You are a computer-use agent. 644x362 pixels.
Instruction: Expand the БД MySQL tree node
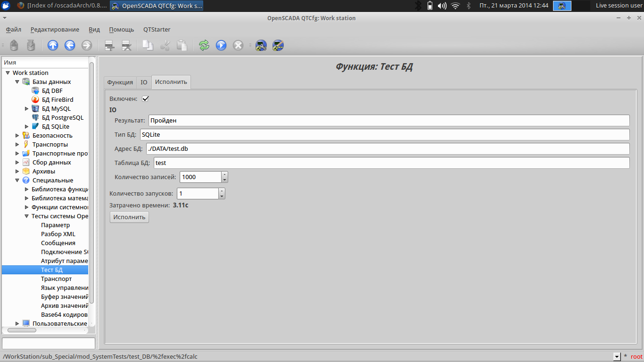click(27, 109)
